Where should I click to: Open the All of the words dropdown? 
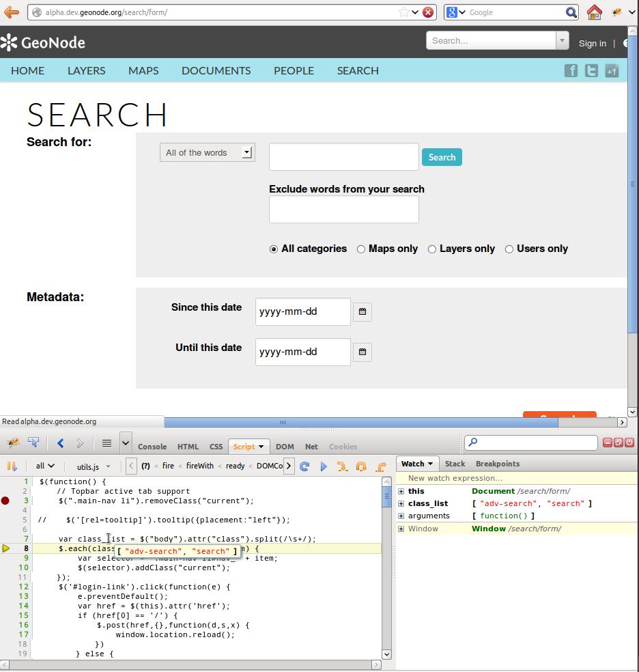[x=208, y=152]
